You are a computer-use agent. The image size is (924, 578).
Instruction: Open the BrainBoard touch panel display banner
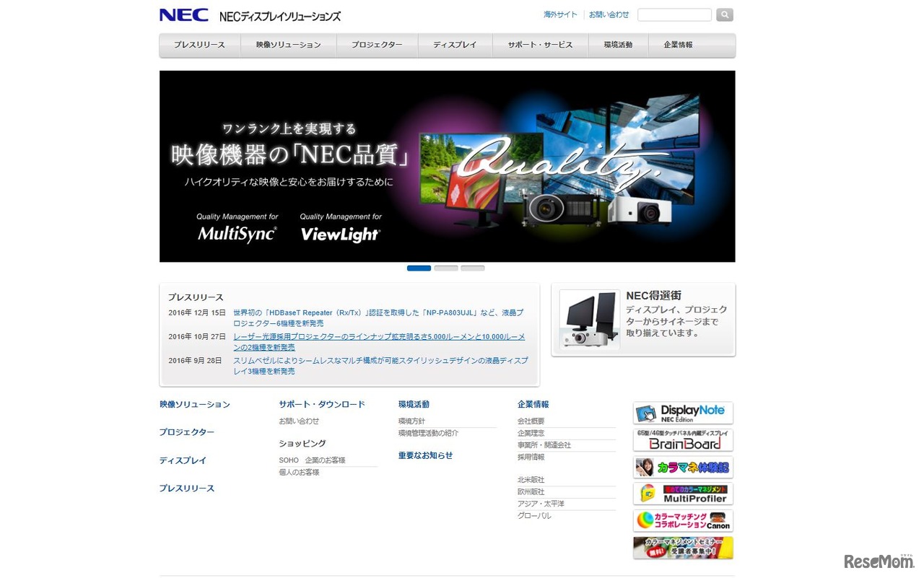pos(682,440)
